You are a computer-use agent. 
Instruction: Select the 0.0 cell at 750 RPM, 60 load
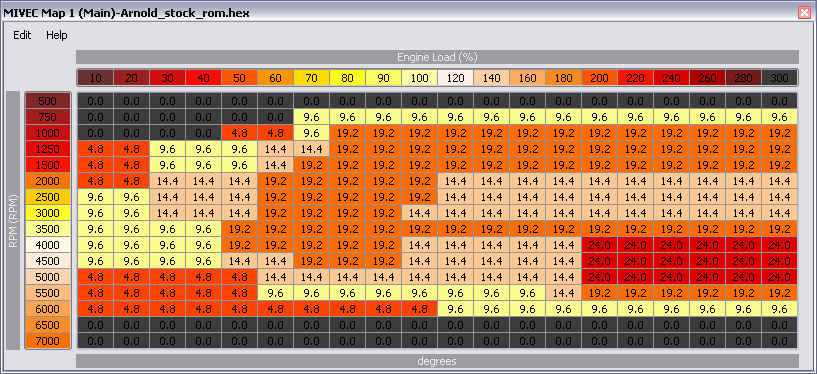click(275, 117)
